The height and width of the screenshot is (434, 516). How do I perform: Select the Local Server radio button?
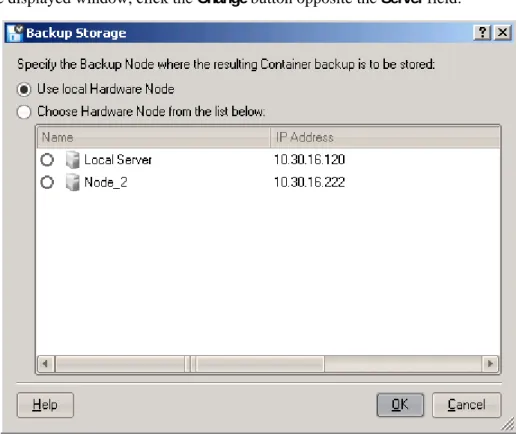(x=47, y=160)
